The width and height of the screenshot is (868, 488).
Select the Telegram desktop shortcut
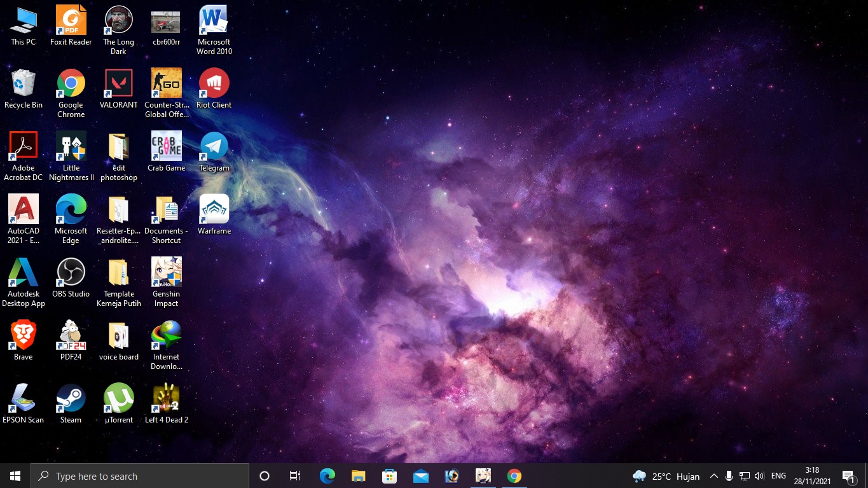[214, 151]
